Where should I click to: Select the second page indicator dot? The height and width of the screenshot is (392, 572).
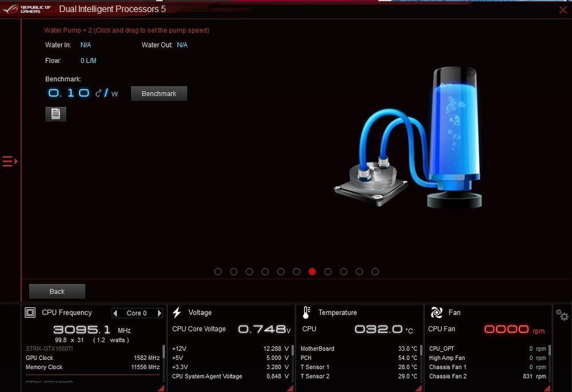[234, 272]
